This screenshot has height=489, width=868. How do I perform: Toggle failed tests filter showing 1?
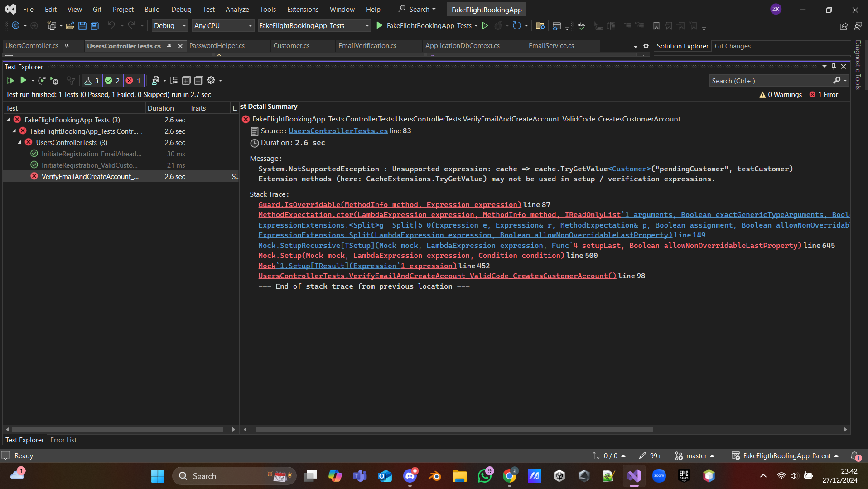point(134,81)
